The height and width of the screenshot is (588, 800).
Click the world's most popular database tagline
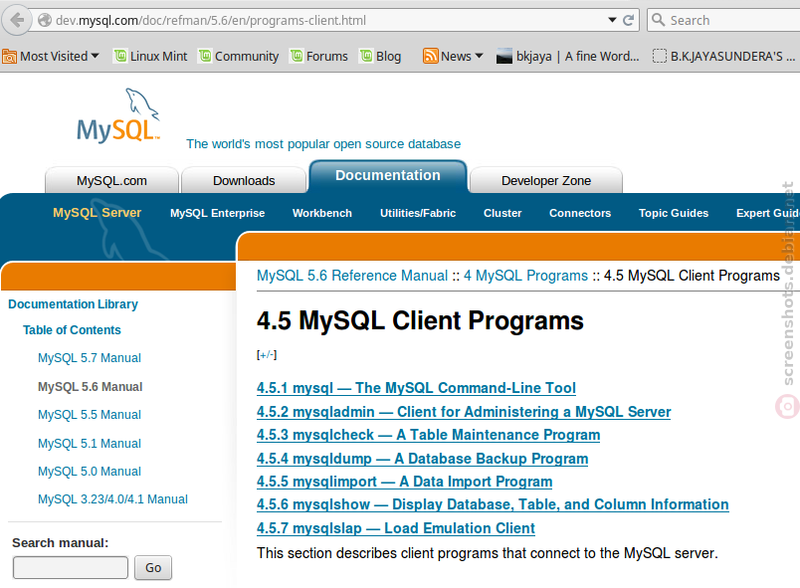(x=323, y=144)
